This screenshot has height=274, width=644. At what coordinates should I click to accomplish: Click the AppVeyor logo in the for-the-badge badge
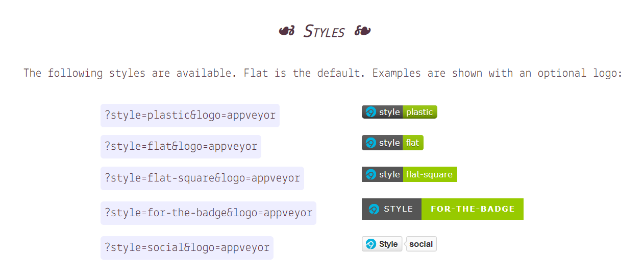(374, 209)
